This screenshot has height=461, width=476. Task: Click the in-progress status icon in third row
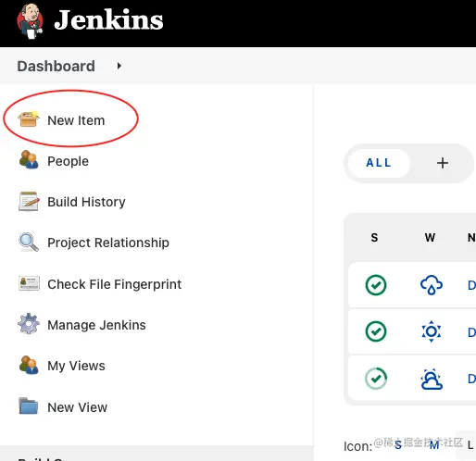point(376,379)
